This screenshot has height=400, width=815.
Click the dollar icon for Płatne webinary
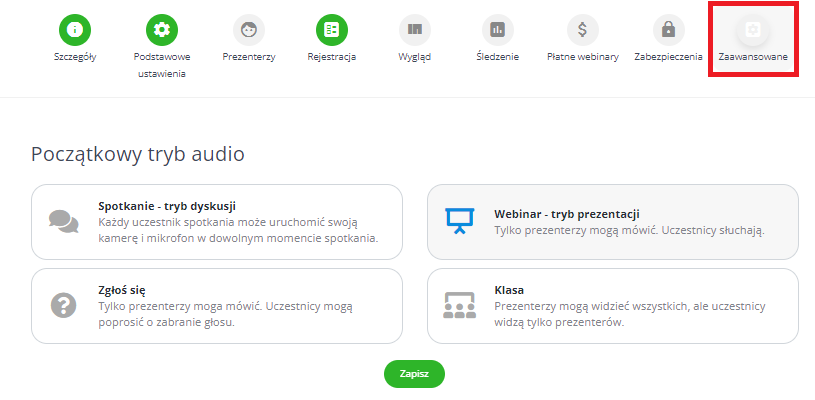tap(582, 30)
